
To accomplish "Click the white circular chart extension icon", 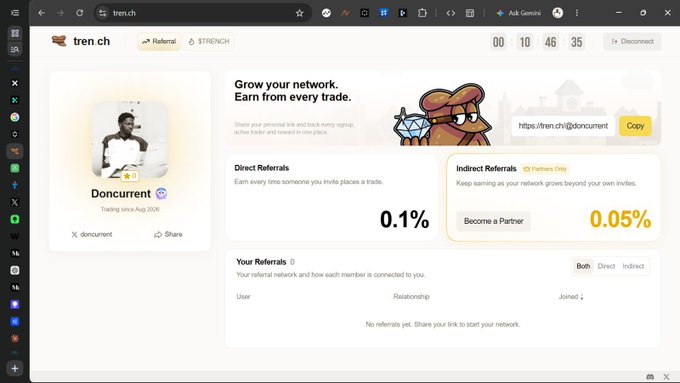I will click(x=326, y=13).
